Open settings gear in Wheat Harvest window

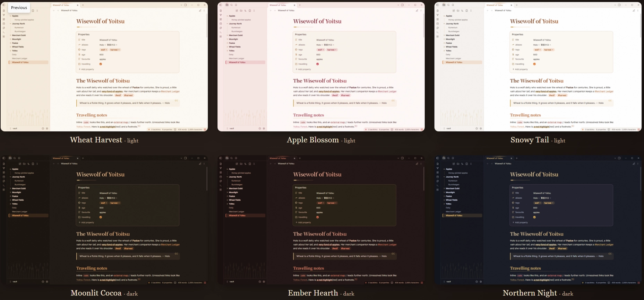pos(47,128)
